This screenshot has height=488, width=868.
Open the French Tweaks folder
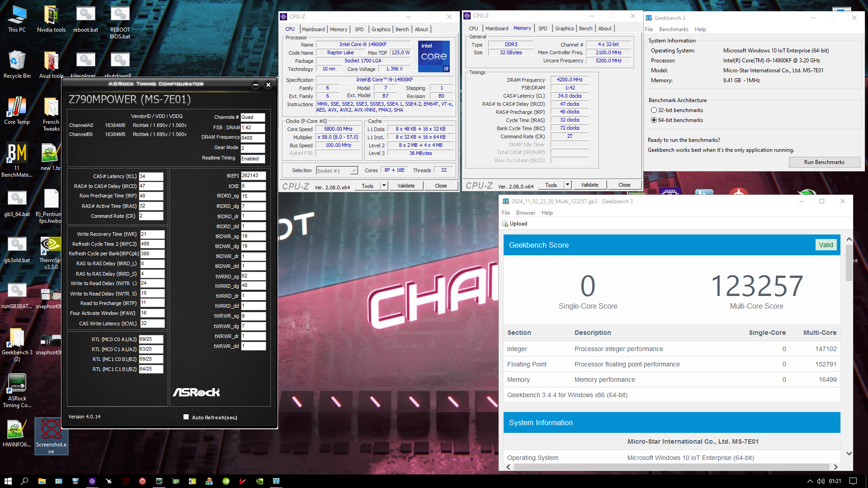(x=51, y=114)
